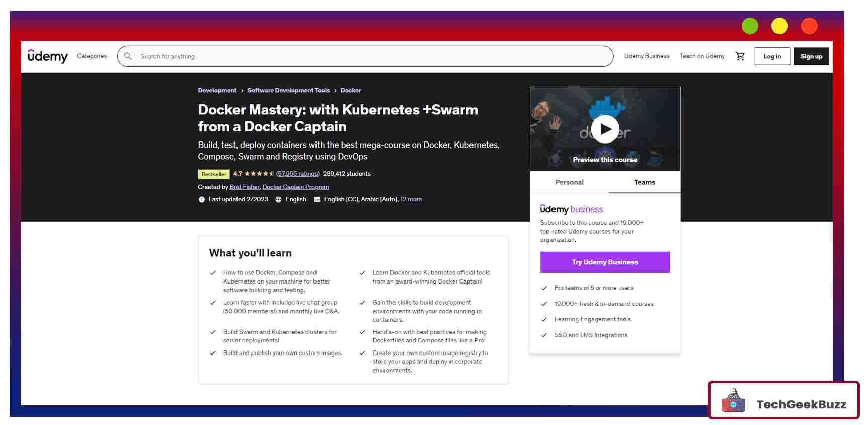The image size is (868, 425).
Task: Click the last updated alert icon
Action: click(202, 200)
